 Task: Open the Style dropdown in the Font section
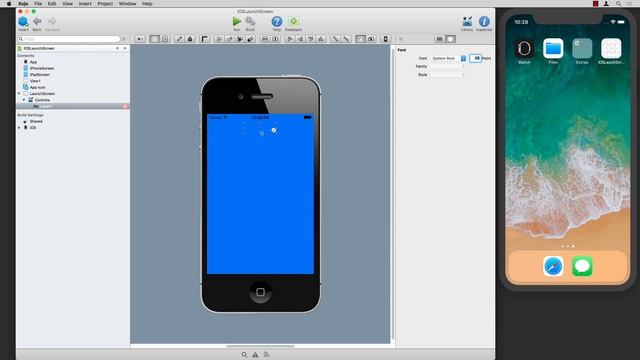pyautogui.click(x=447, y=75)
